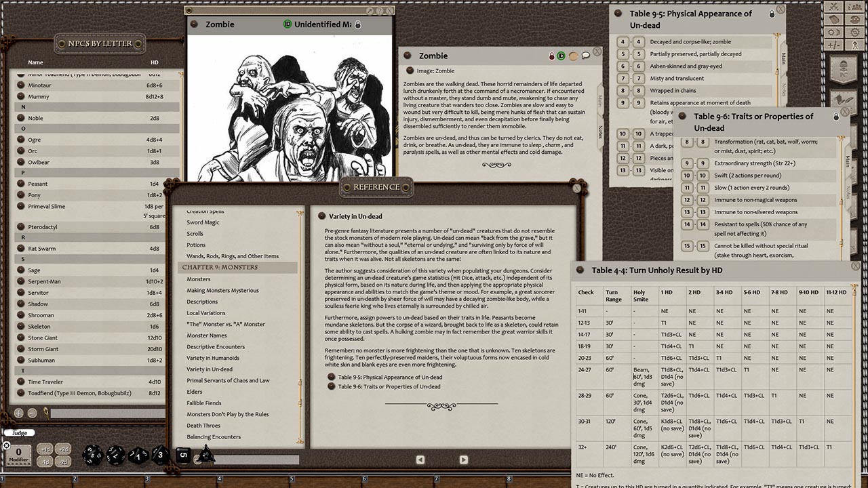The height and width of the screenshot is (488, 868).
Task: Click the chat bubble icon on the Zombie window
Action: pyautogui.click(x=585, y=56)
